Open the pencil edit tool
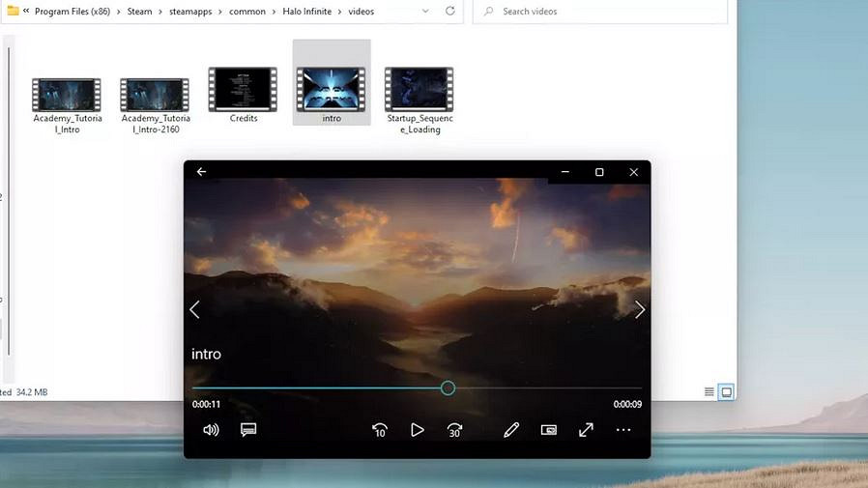 (x=511, y=430)
